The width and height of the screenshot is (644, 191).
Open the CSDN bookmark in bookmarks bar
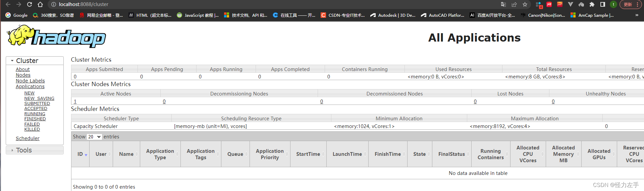(x=343, y=15)
